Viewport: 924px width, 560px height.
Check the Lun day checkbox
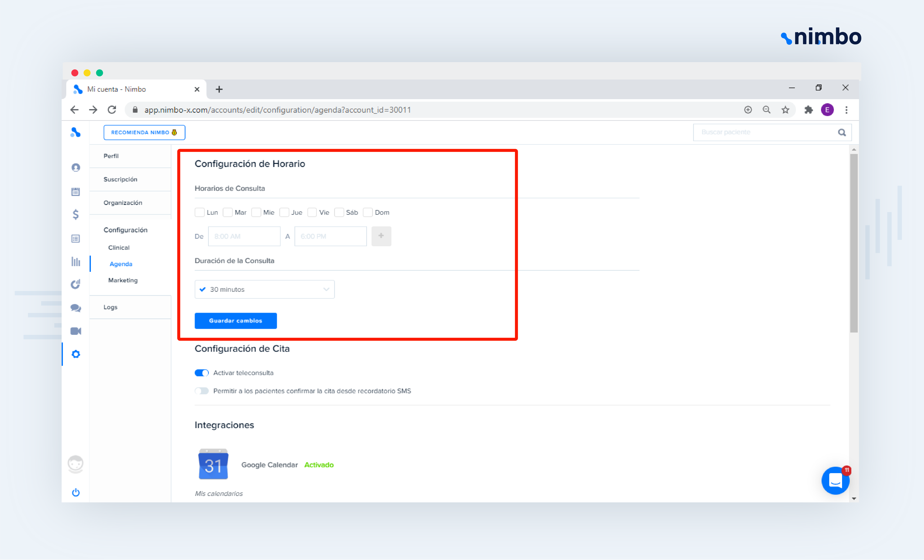pos(200,213)
